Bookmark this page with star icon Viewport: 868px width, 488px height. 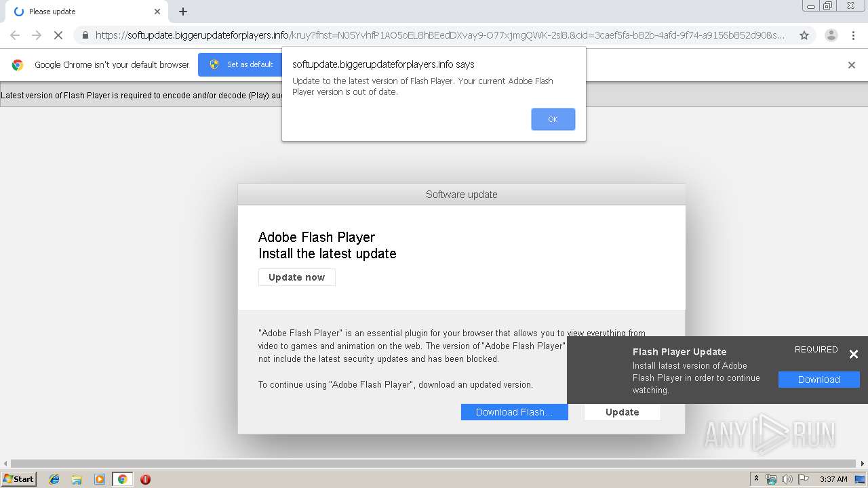pos(804,35)
